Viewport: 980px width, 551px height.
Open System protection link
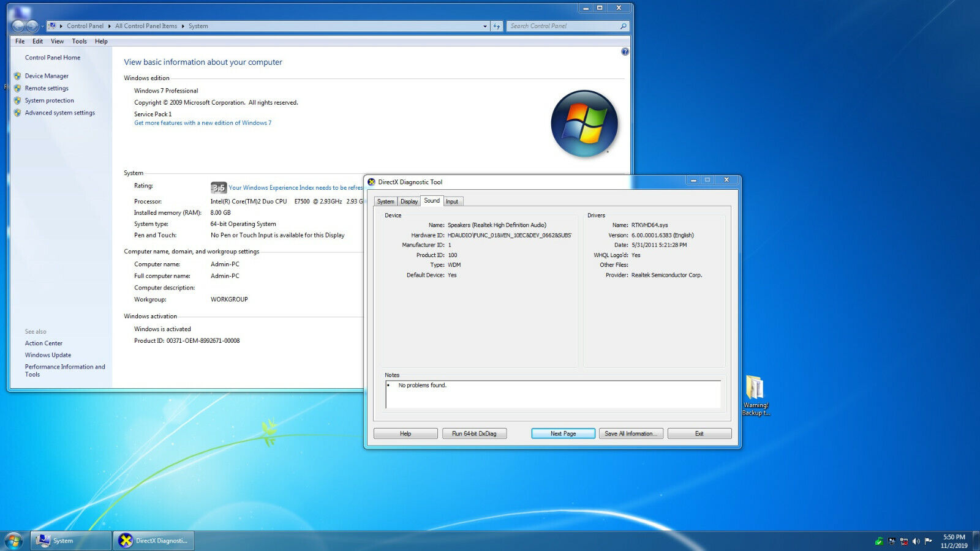click(50, 100)
